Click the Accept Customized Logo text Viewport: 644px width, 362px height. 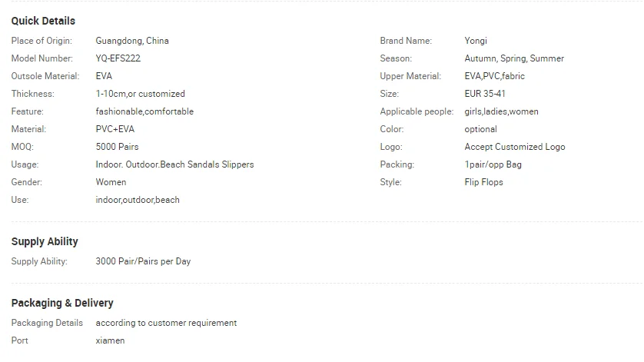pyautogui.click(x=515, y=147)
